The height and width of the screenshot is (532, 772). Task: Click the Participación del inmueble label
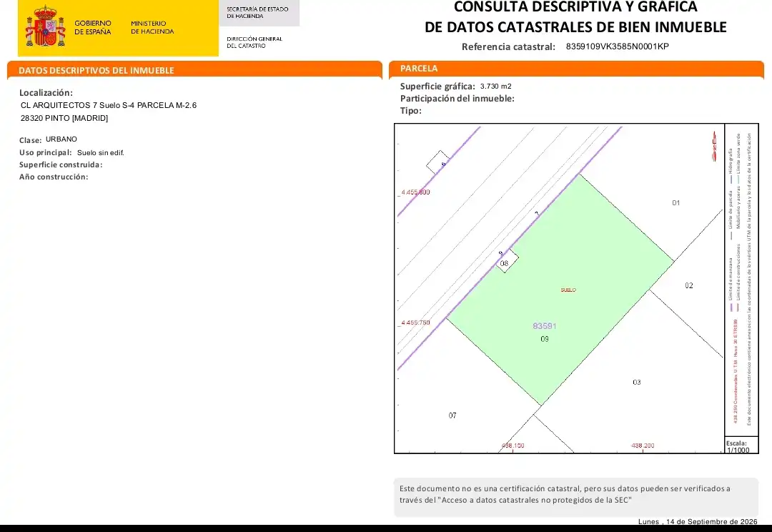457,99
